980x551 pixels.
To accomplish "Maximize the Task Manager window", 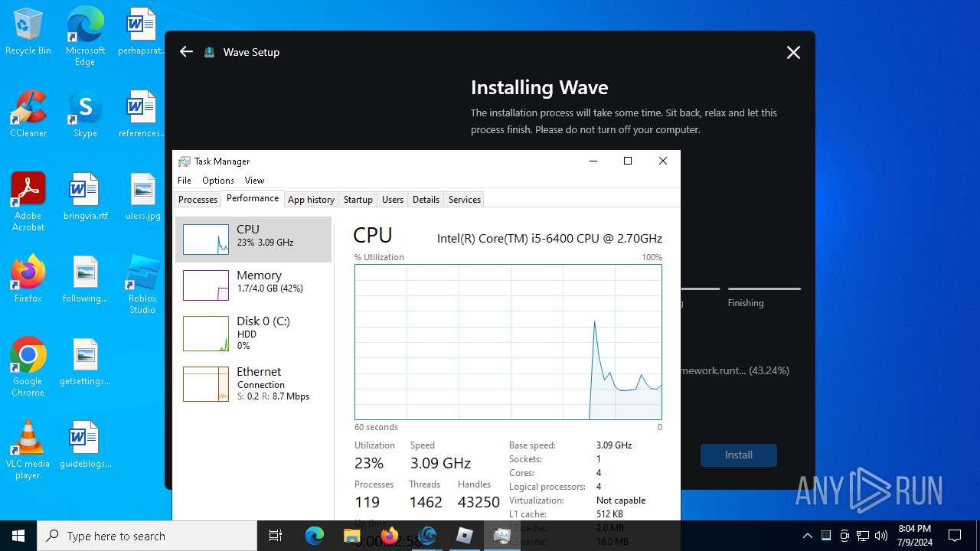I will [x=628, y=161].
